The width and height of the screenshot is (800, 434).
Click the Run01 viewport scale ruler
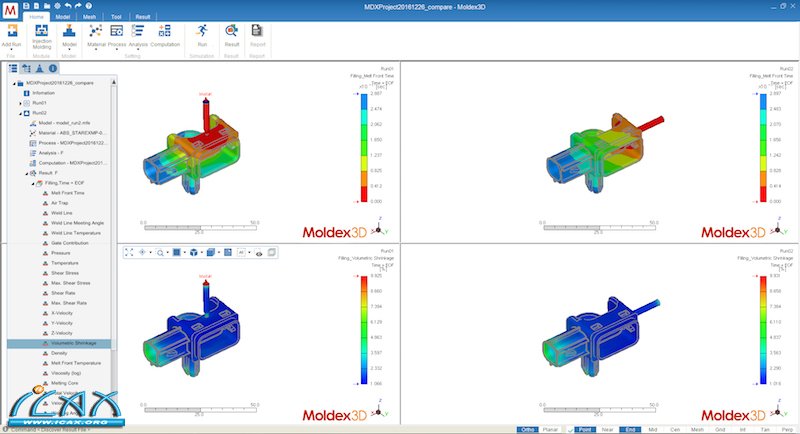coord(201,227)
